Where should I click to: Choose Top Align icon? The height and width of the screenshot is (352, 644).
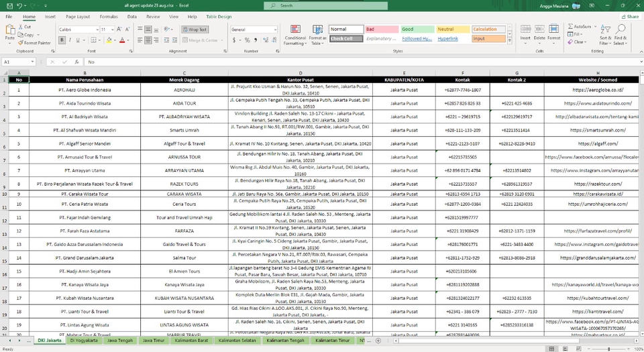tap(140, 30)
